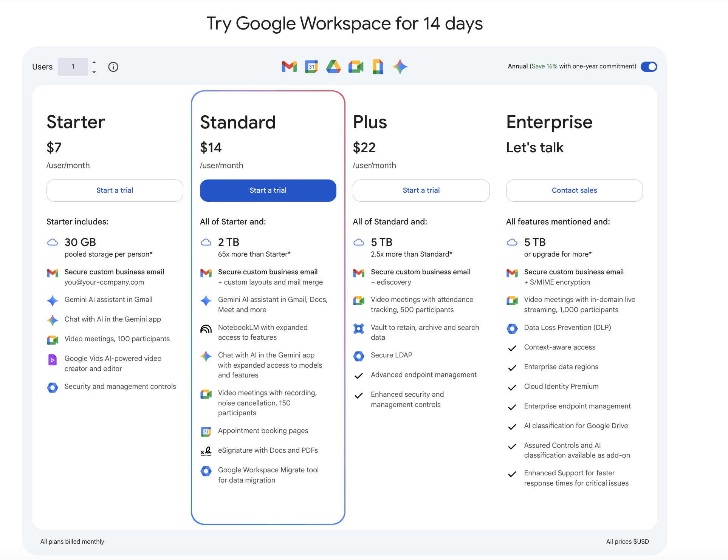Click the Google Keep icon

pyautogui.click(x=378, y=67)
